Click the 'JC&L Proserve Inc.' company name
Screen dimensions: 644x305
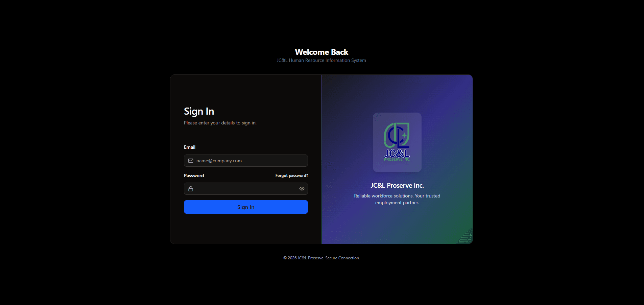tap(397, 185)
